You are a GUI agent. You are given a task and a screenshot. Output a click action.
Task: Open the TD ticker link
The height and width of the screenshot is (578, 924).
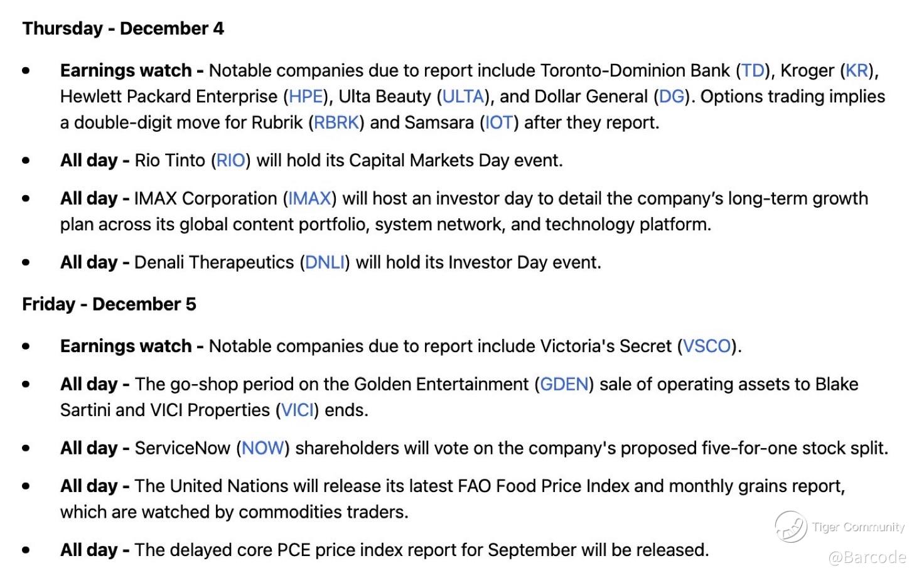pyautogui.click(x=753, y=71)
